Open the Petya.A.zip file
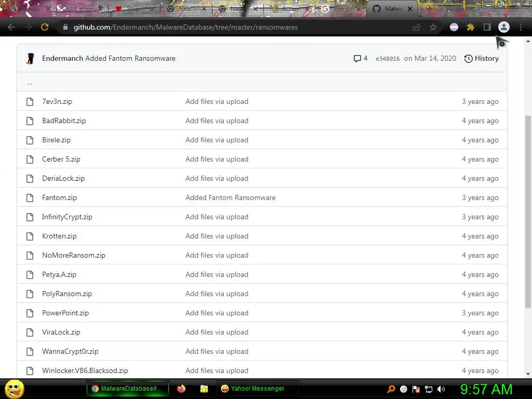 tap(59, 274)
